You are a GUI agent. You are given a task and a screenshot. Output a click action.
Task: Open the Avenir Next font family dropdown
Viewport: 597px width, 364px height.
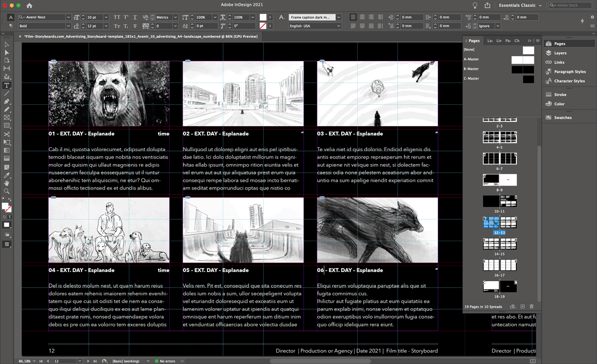tap(68, 17)
